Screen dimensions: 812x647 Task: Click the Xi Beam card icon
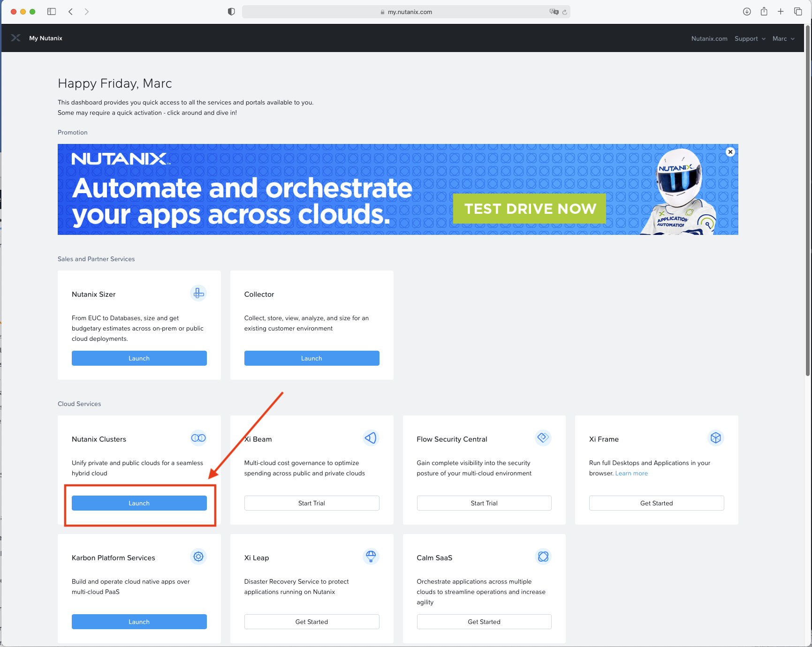tap(371, 438)
